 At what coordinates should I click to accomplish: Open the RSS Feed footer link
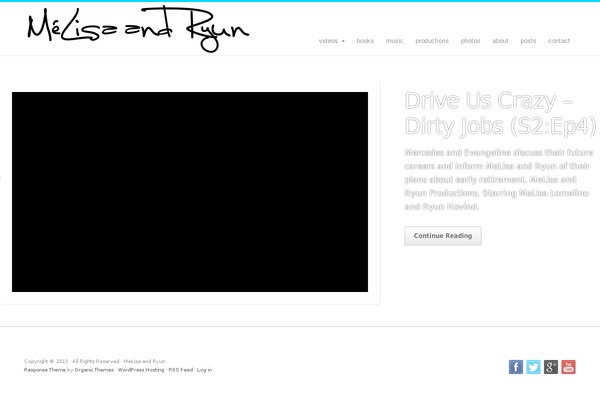181,370
